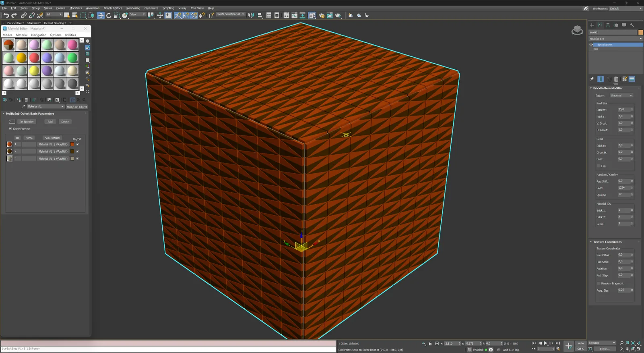Open the Graph Editors menu

[x=113, y=8]
